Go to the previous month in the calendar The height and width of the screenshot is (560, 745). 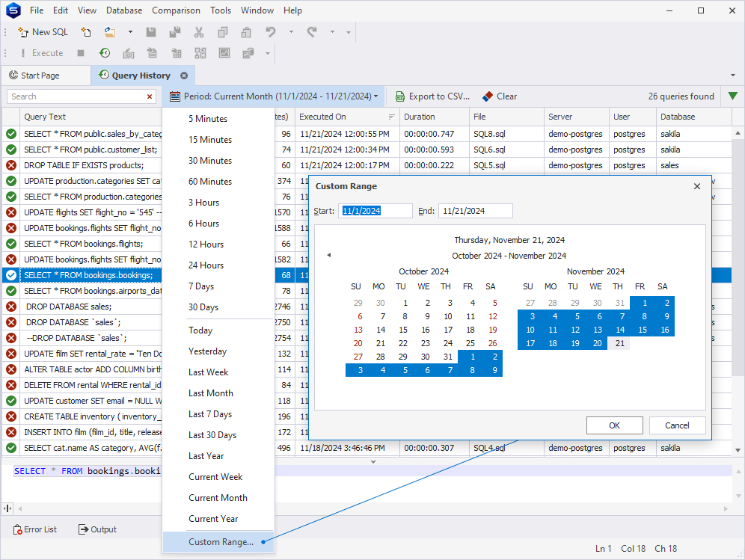(x=329, y=255)
